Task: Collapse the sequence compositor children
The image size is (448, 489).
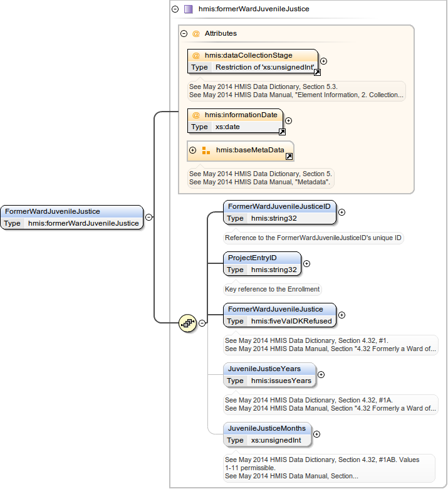Action: pos(202,323)
